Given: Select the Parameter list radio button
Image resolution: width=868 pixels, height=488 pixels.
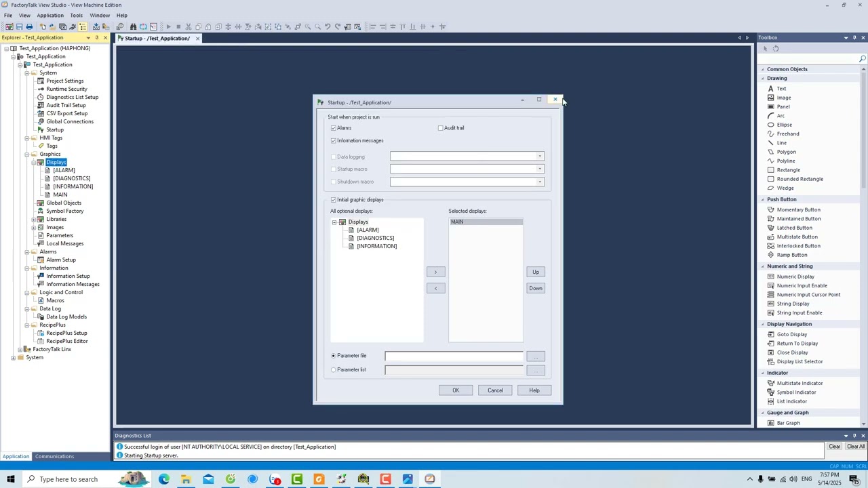Looking at the screenshot, I should pyautogui.click(x=334, y=370).
